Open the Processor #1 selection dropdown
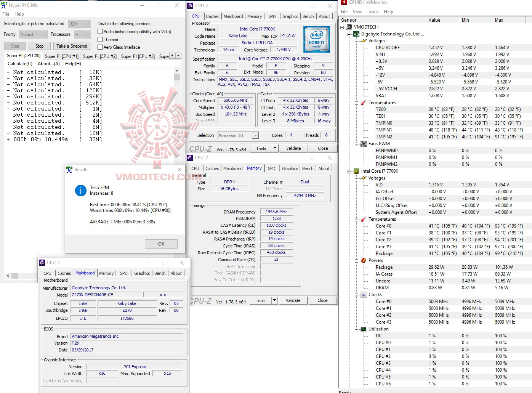This screenshot has height=393, width=532. point(238,136)
